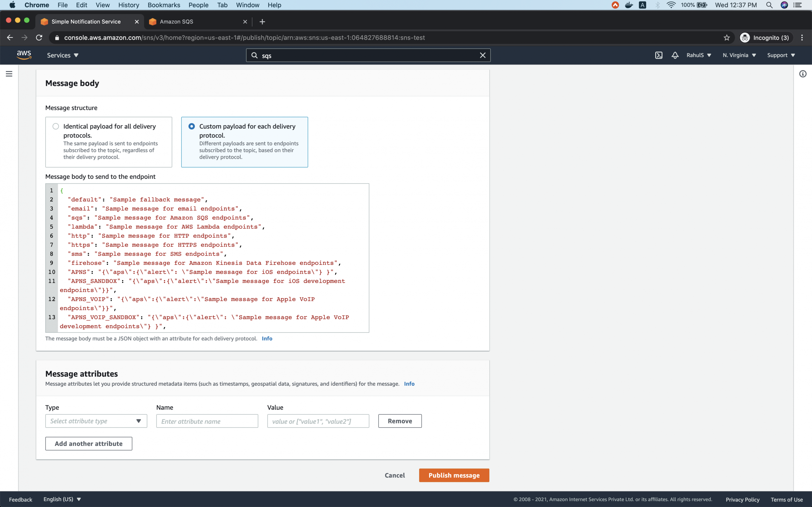The image size is (812, 507).
Task: Open the notifications bell
Action: point(675,55)
